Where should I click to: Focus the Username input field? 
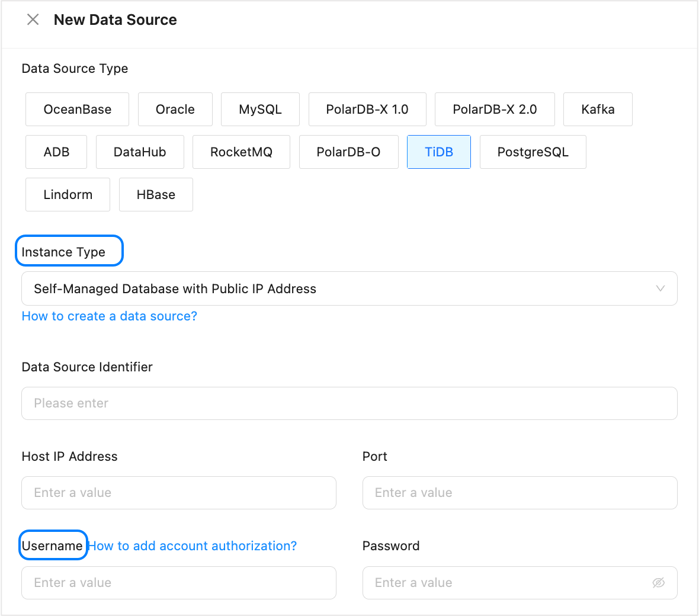click(x=179, y=583)
